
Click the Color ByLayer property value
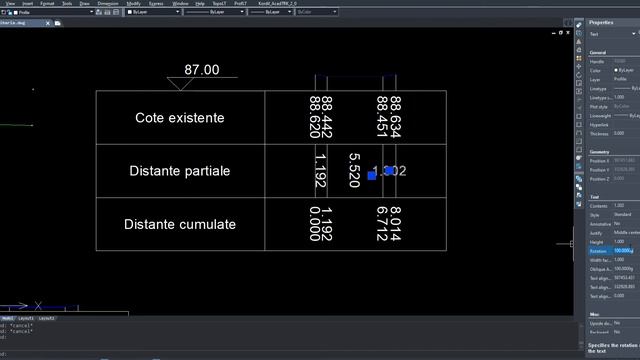click(626, 70)
